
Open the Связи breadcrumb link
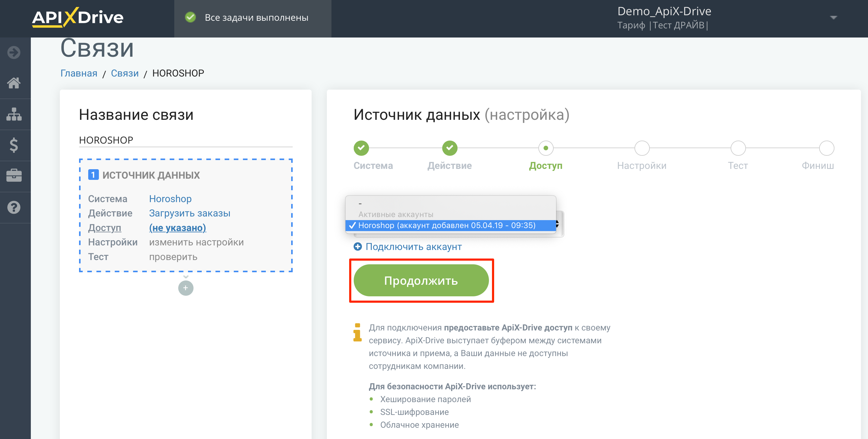[x=125, y=73]
